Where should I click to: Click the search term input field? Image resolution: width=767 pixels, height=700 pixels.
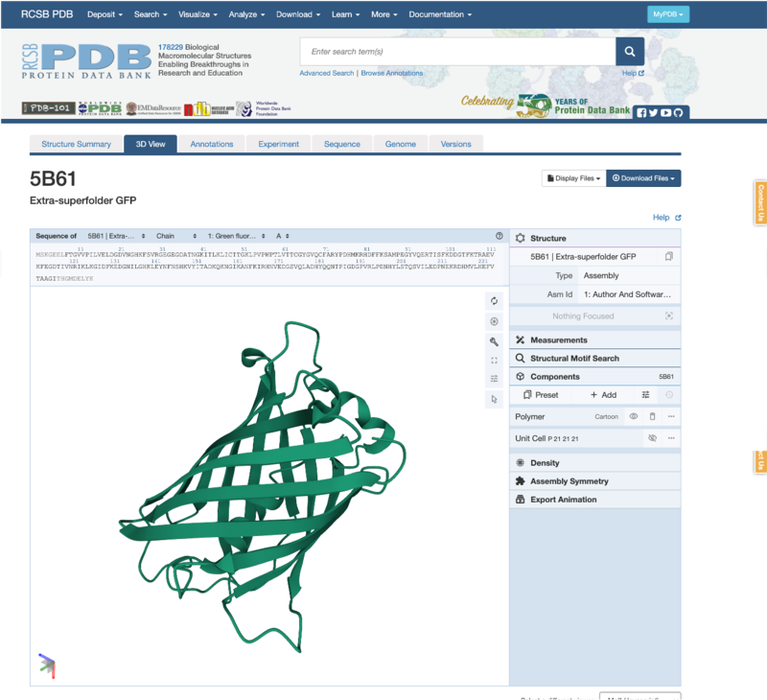(457, 52)
